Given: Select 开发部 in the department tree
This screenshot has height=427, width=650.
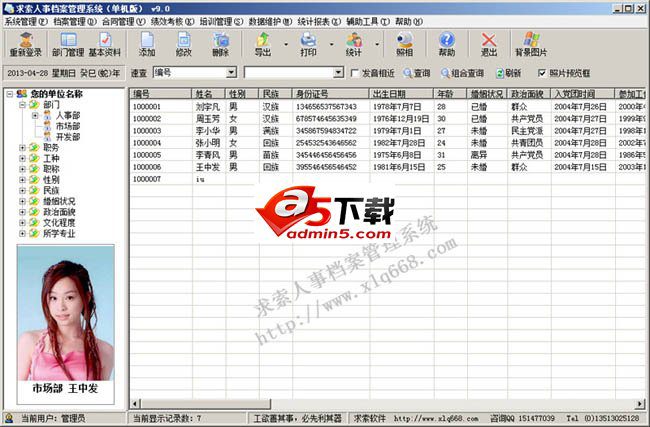Looking at the screenshot, I should [68, 137].
